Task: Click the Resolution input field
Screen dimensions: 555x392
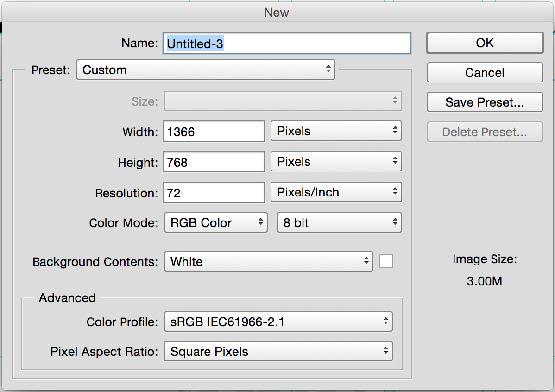Action: (214, 193)
